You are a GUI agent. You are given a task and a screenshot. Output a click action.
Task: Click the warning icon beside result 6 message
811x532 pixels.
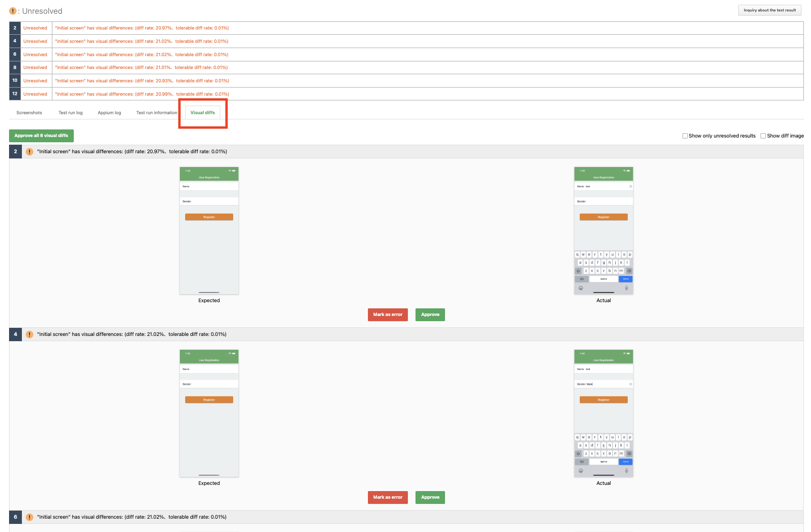coord(30,517)
